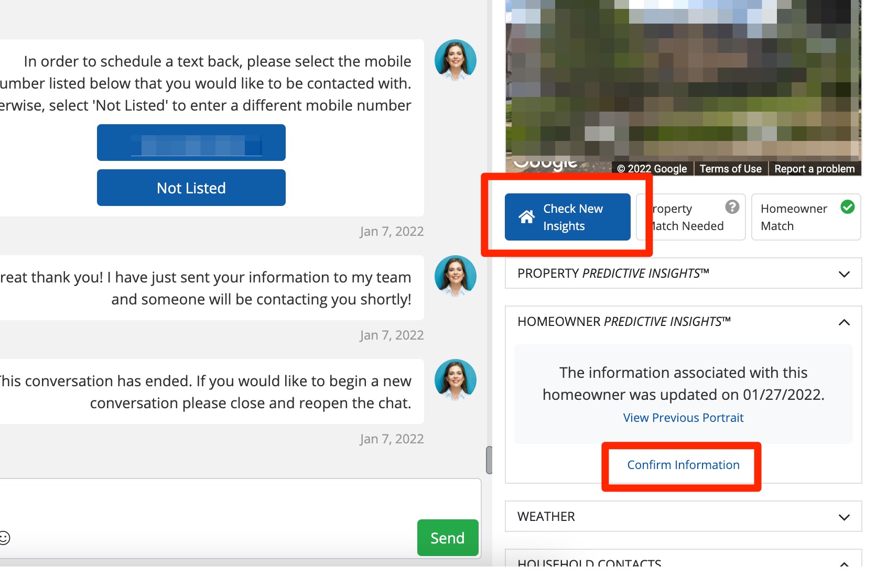The width and height of the screenshot is (887, 588).
Task: Click the green checkmark on Homeowner Match
Action: pos(847,207)
